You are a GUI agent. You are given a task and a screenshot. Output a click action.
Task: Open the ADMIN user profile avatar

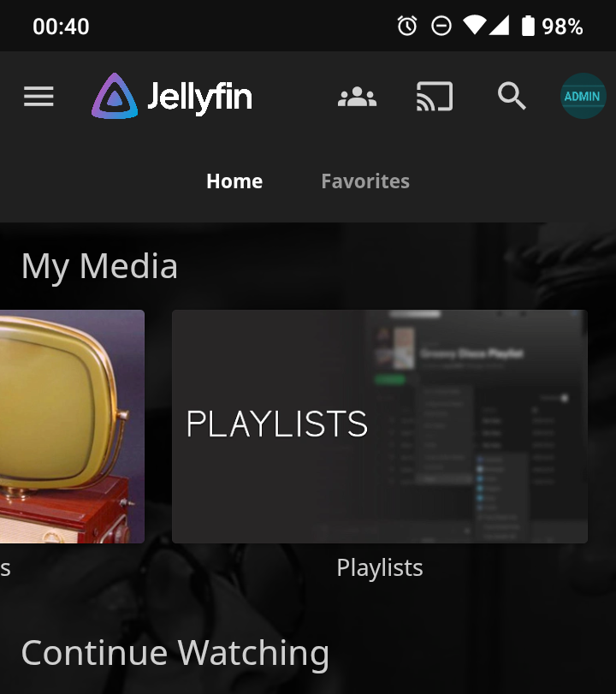point(583,97)
